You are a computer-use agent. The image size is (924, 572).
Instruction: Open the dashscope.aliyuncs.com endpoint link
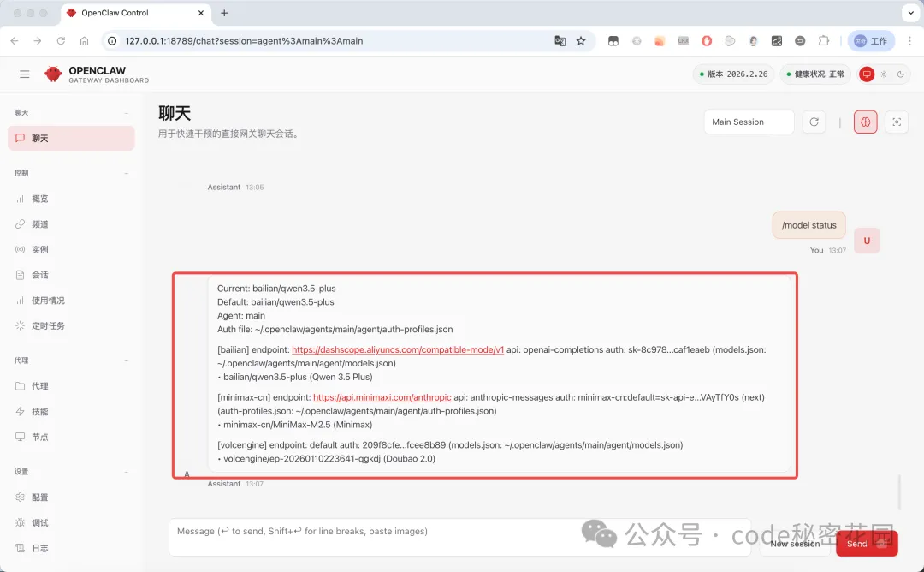point(398,349)
